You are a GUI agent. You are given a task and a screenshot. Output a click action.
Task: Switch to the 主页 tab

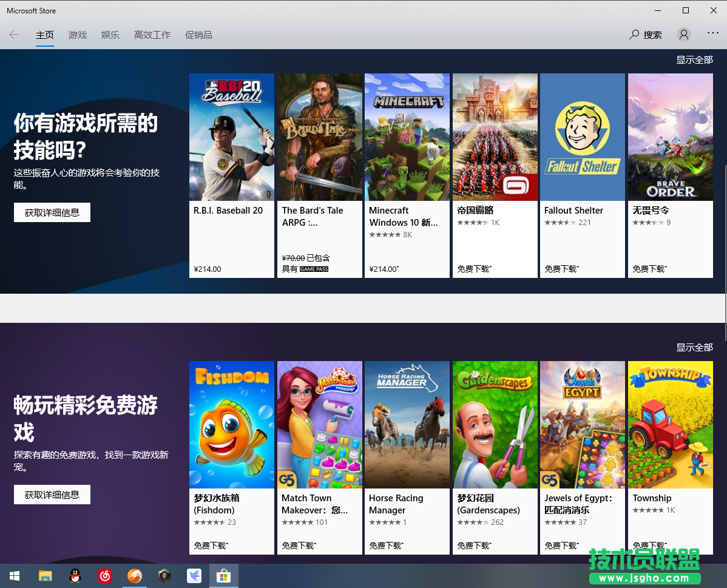click(x=45, y=35)
